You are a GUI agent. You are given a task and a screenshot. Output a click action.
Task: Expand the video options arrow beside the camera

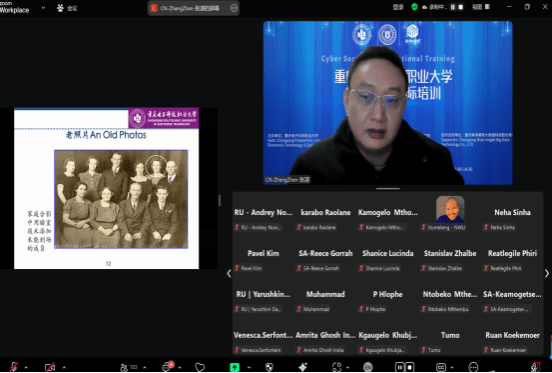64,367
